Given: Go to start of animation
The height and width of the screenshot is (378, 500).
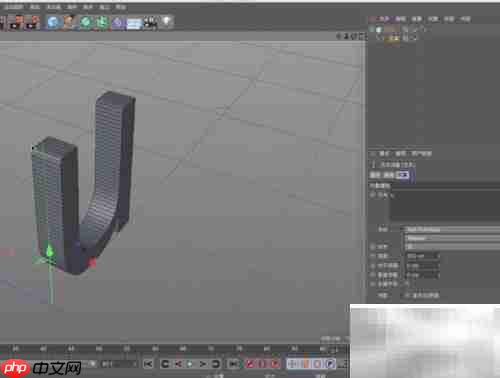Looking at the screenshot, I should click(x=148, y=364).
